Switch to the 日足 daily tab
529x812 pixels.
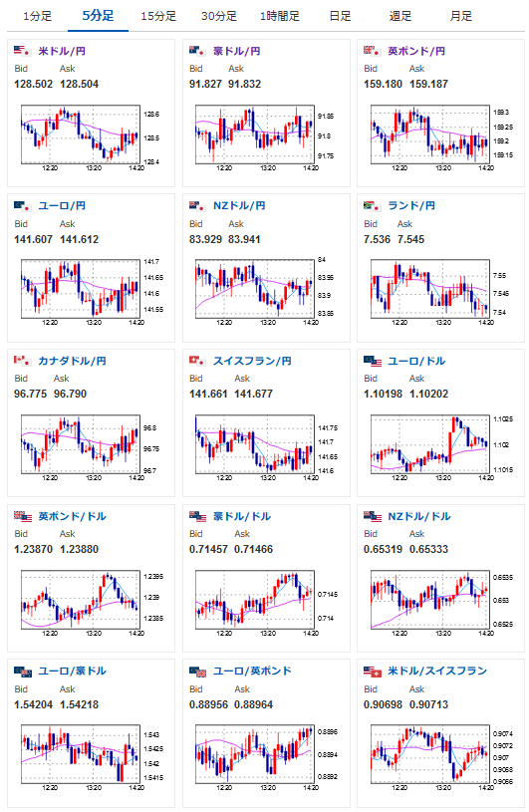(340, 16)
